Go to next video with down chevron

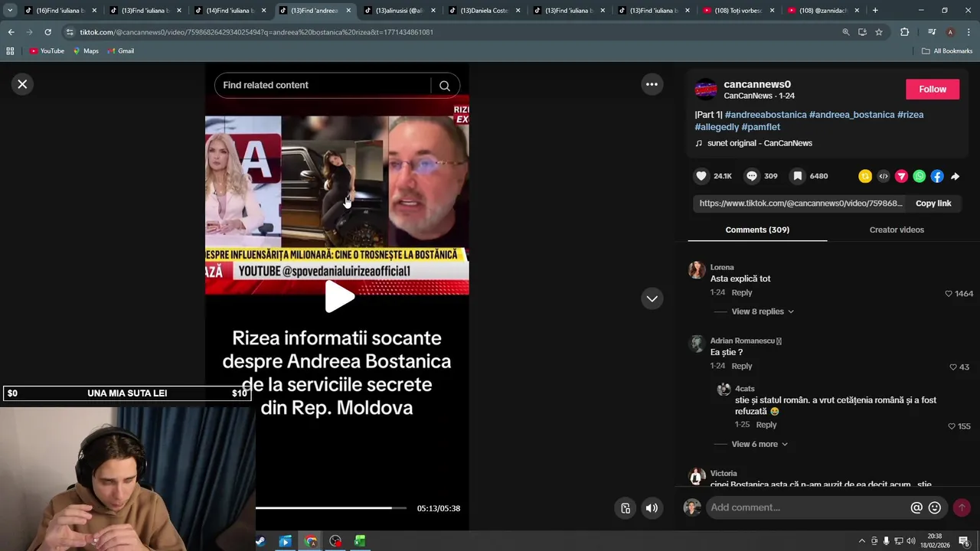tap(652, 298)
